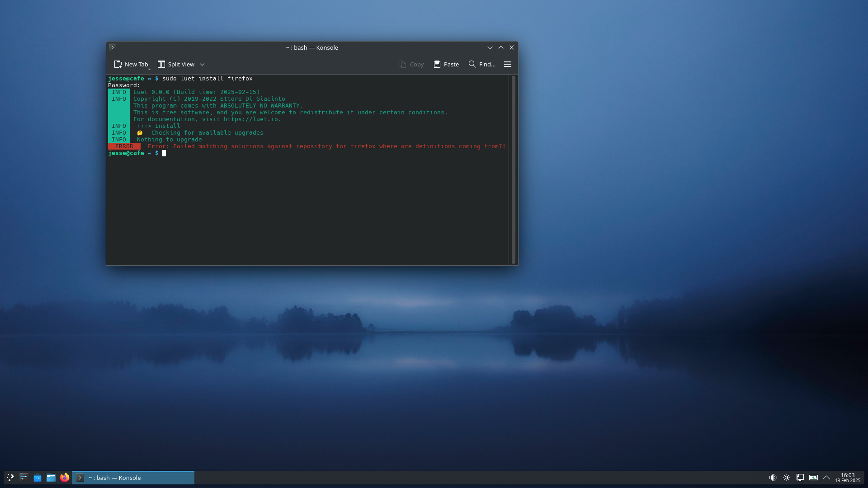Open the clock showing 16:03
868x488 pixels.
848,478
